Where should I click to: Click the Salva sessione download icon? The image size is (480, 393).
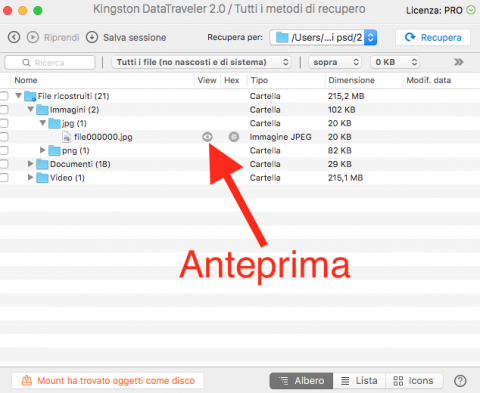[x=92, y=37]
